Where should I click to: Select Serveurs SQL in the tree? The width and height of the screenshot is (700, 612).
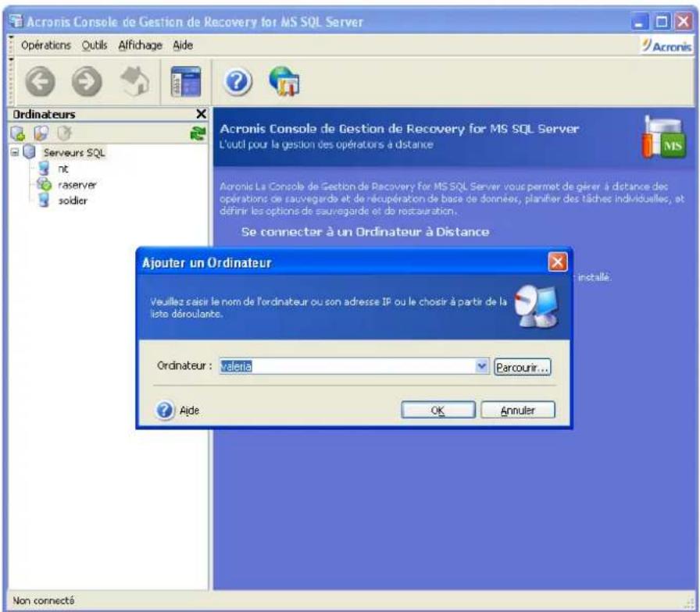[x=74, y=152]
